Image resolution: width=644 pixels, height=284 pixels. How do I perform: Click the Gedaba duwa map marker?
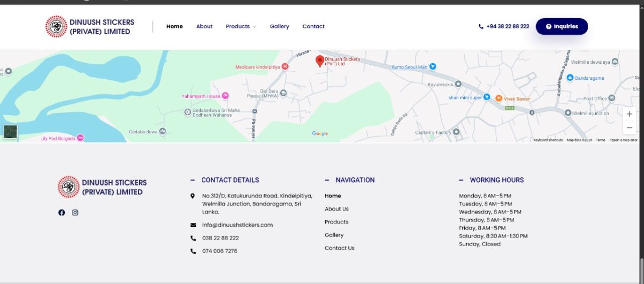coord(162,131)
